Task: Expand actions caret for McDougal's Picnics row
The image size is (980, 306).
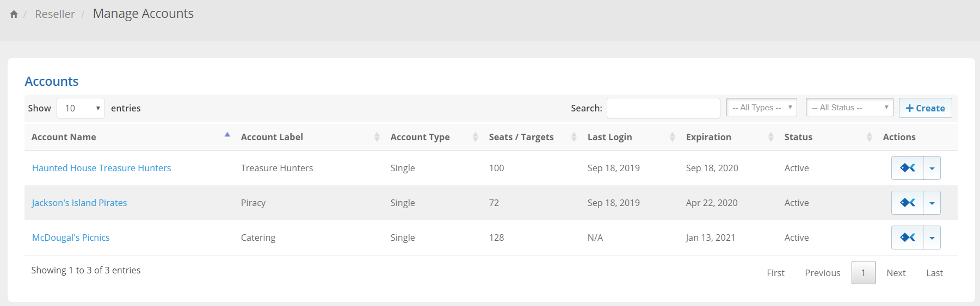Action: click(932, 238)
